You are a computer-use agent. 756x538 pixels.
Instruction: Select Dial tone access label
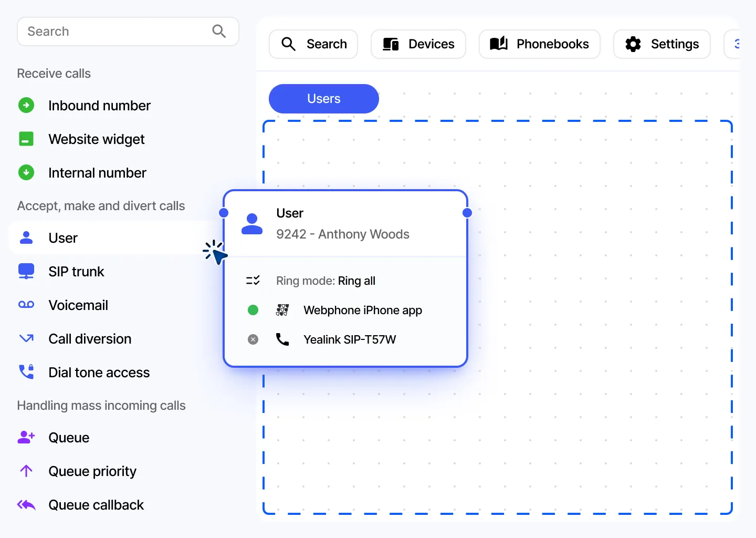pos(99,373)
